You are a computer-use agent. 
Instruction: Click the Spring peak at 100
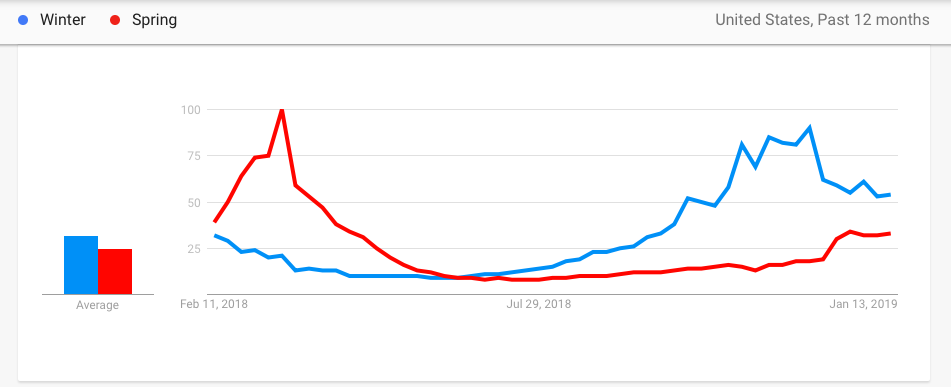click(282, 110)
